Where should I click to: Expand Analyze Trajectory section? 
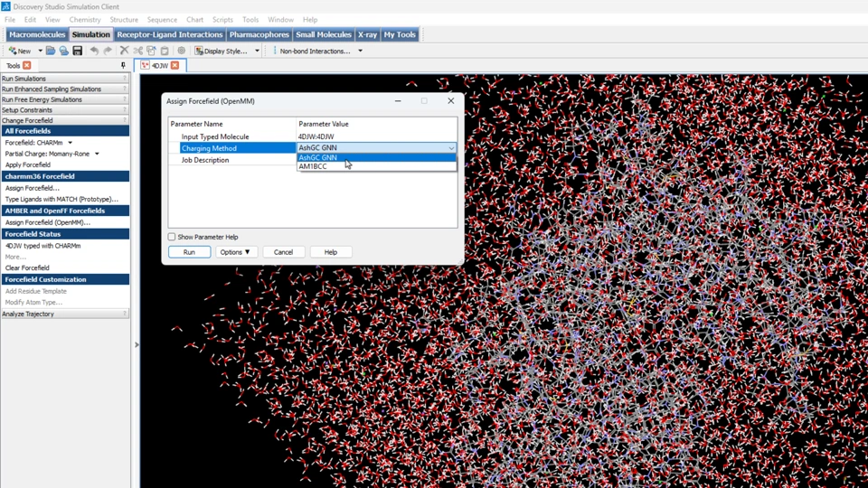pos(65,314)
